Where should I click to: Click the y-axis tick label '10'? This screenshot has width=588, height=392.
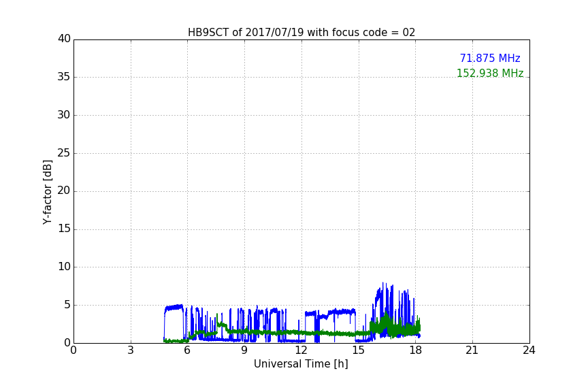[x=64, y=267]
